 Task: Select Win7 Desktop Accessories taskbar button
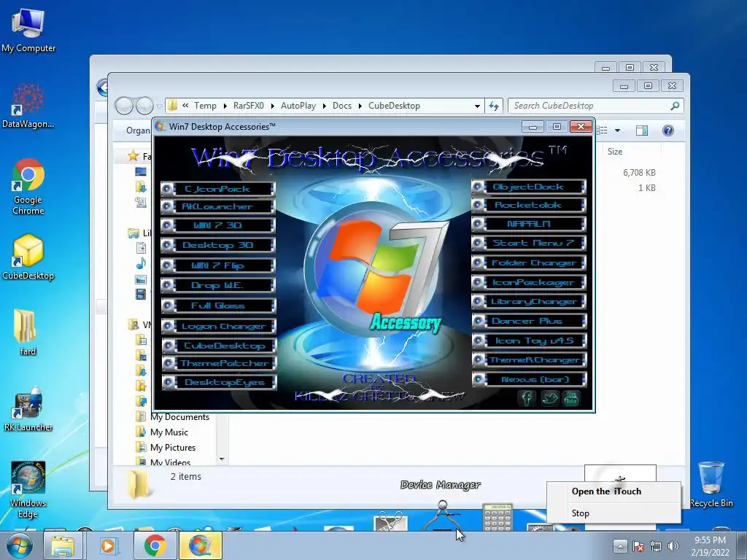201,545
